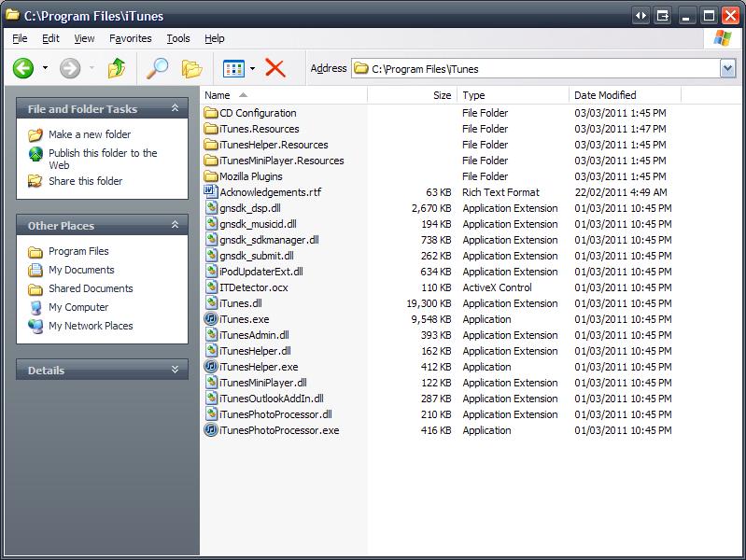Viewport: 746px width, 560px height.
Task: Open the Address bar dropdown
Action: [727, 69]
